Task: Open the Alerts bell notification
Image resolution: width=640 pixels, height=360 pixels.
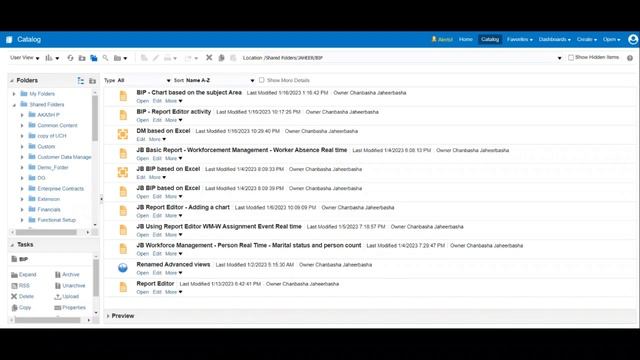Action: (442, 40)
